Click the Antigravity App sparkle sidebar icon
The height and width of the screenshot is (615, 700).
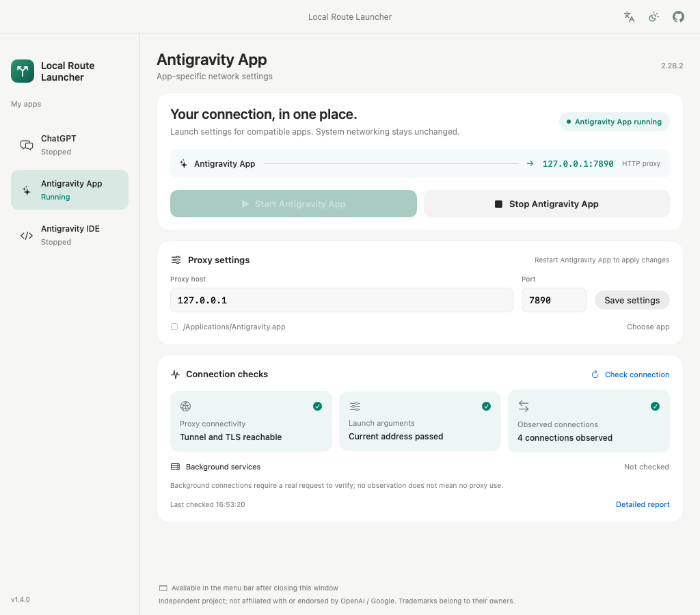coord(27,191)
